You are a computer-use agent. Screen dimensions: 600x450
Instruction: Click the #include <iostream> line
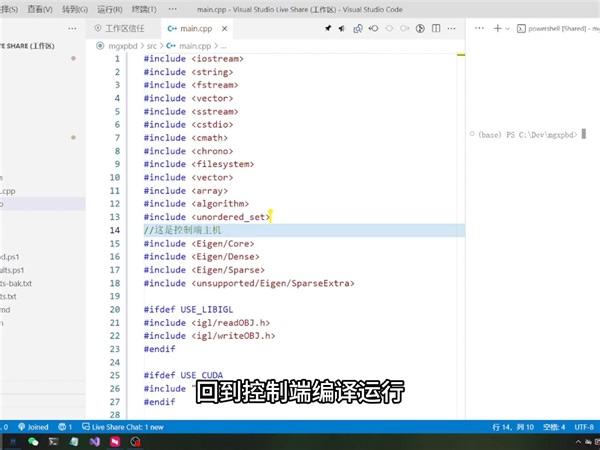pyautogui.click(x=194, y=59)
